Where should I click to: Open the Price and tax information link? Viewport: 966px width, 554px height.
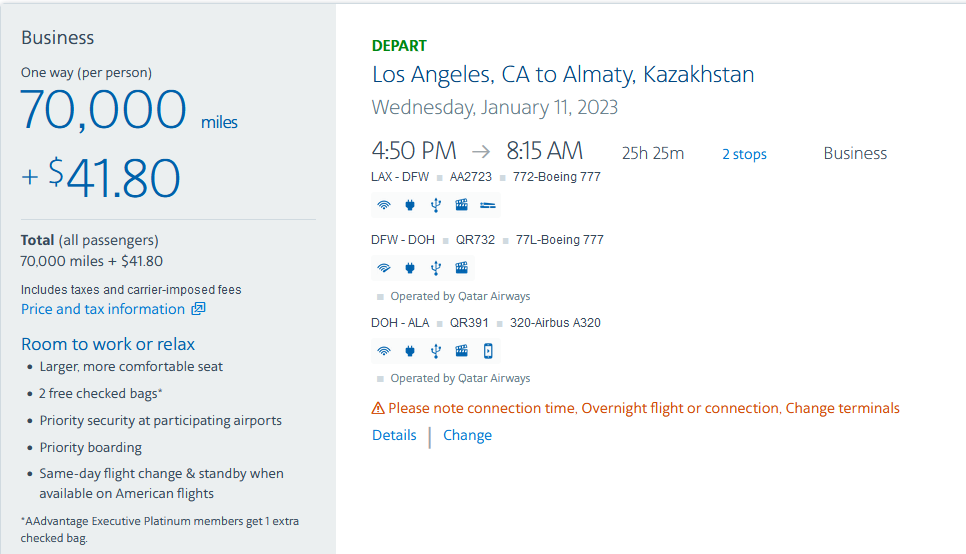103,309
